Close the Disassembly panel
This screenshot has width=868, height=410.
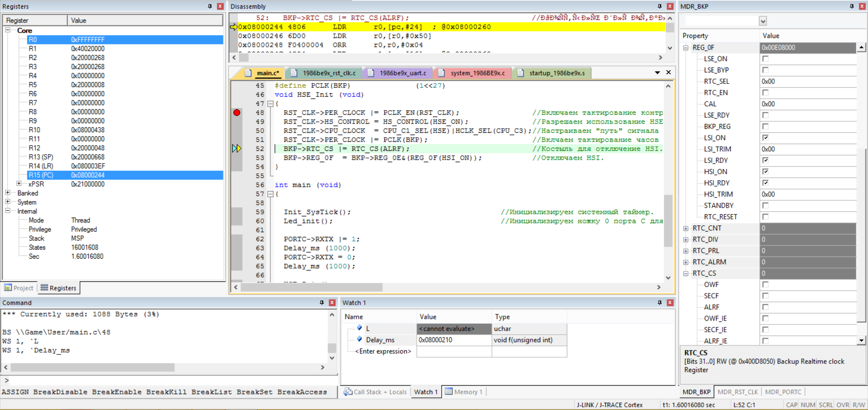tap(670, 6)
